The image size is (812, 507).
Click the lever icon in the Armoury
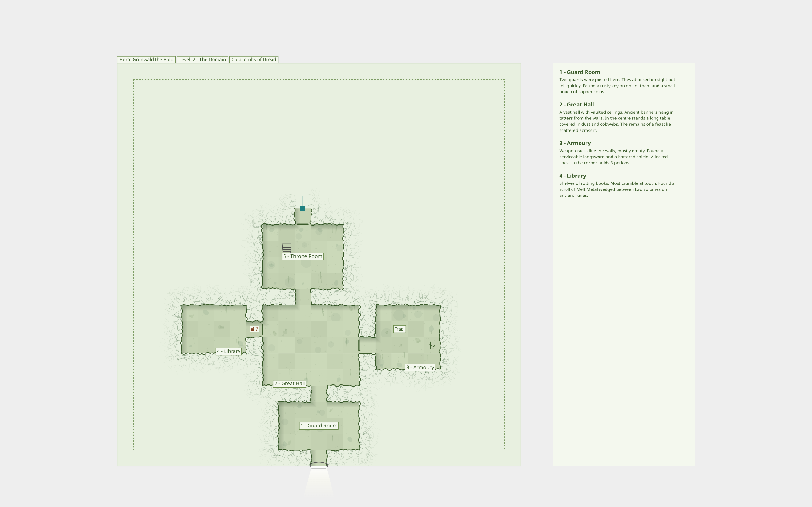(432, 345)
